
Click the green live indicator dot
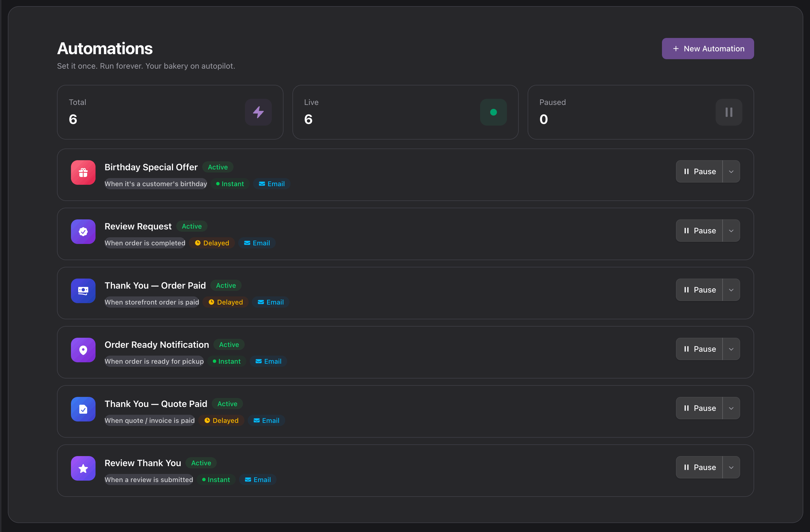494,112
